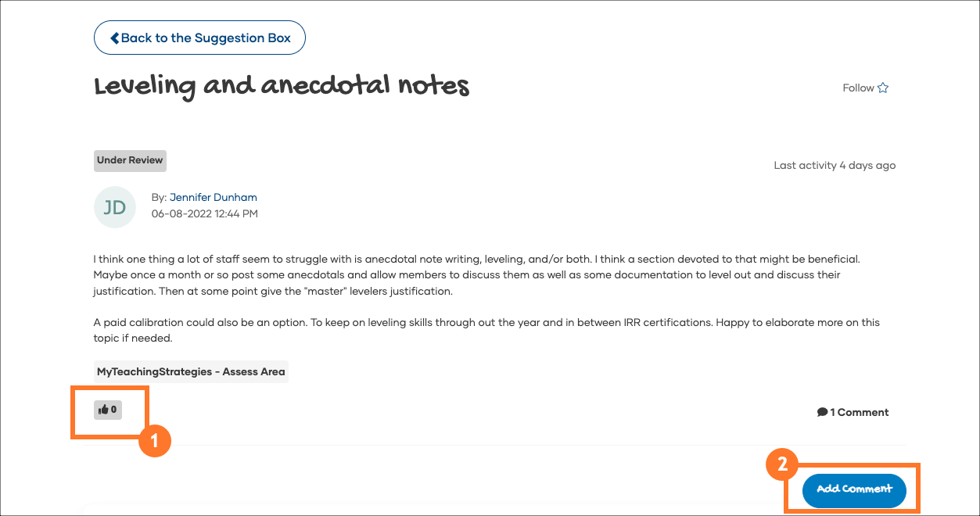This screenshot has height=516, width=980.
Task: Click the Last activity 4 days ago text
Action: point(835,166)
